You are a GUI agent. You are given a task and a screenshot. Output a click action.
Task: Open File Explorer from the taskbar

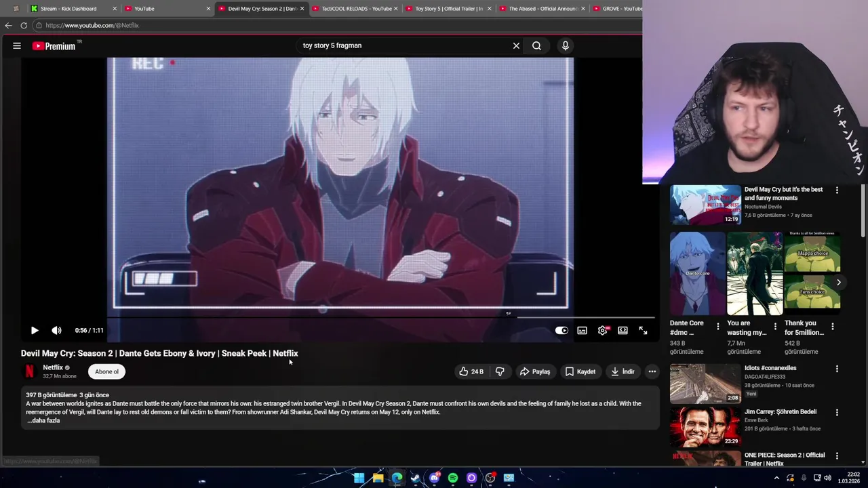(378, 478)
